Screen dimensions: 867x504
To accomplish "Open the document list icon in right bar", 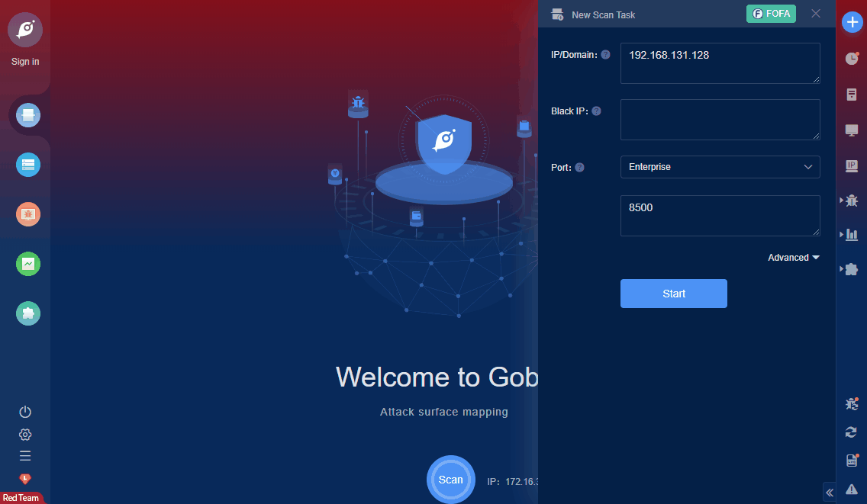I will point(852,95).
